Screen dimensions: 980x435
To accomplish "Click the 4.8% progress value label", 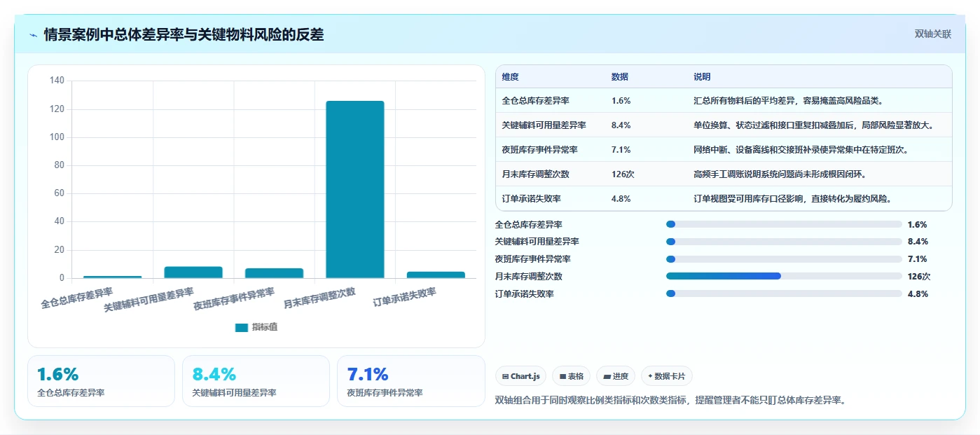I will tap(918, 294).
